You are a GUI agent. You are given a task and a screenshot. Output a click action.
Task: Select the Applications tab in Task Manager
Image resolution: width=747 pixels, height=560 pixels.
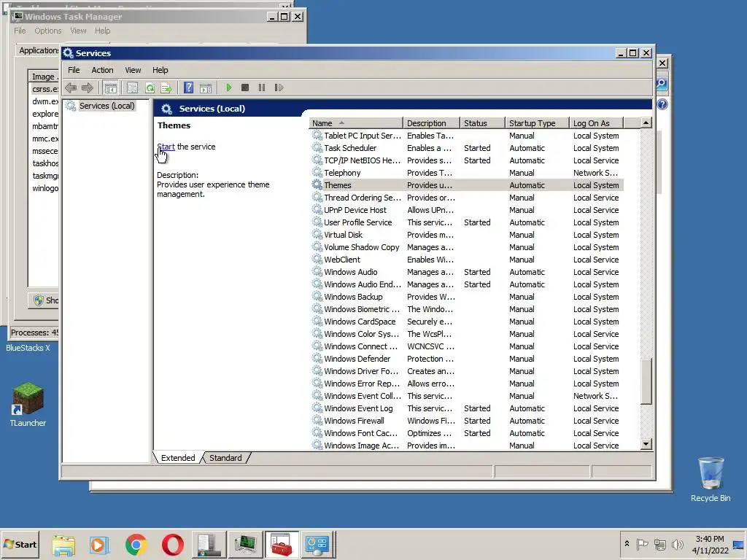coord(38,50)
